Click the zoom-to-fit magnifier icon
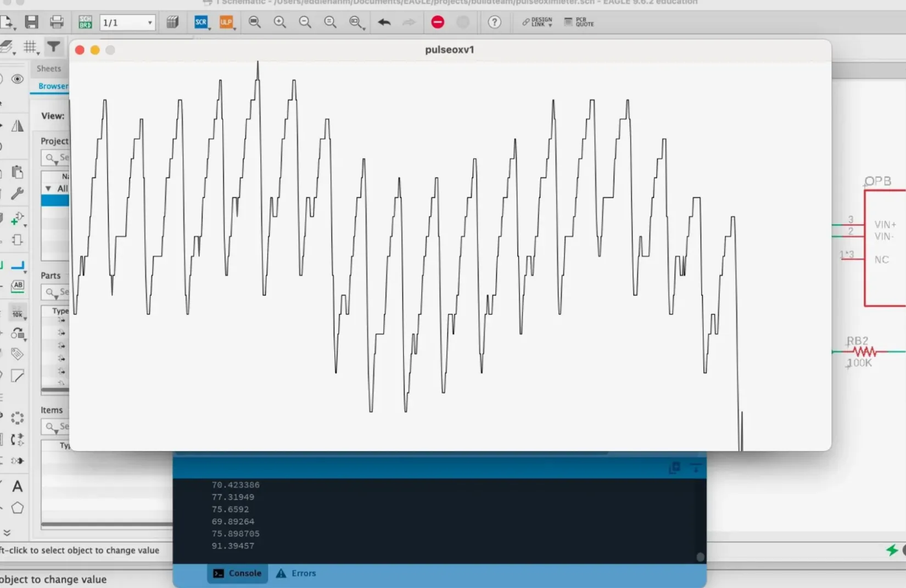Viewport: 906px width, 588px height. [254, 22]
